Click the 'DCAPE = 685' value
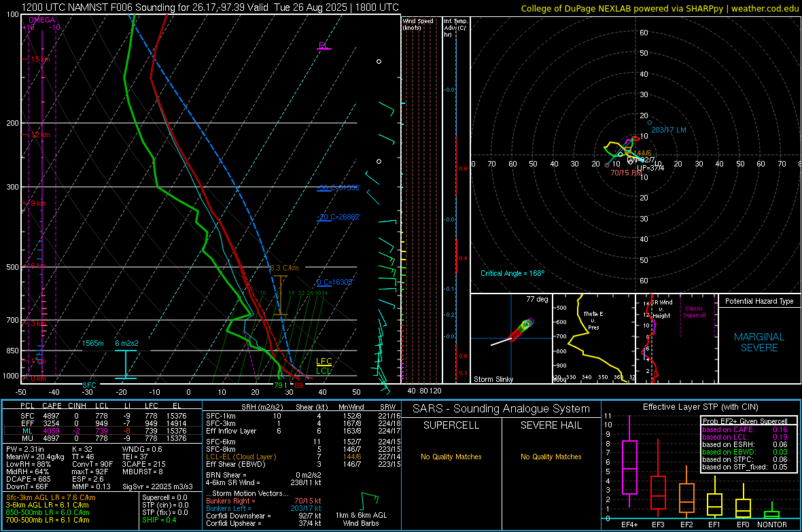 point(28,479)
